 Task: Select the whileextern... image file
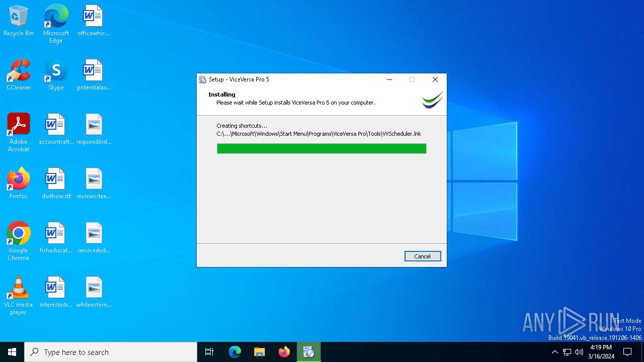tap(94, 293)
